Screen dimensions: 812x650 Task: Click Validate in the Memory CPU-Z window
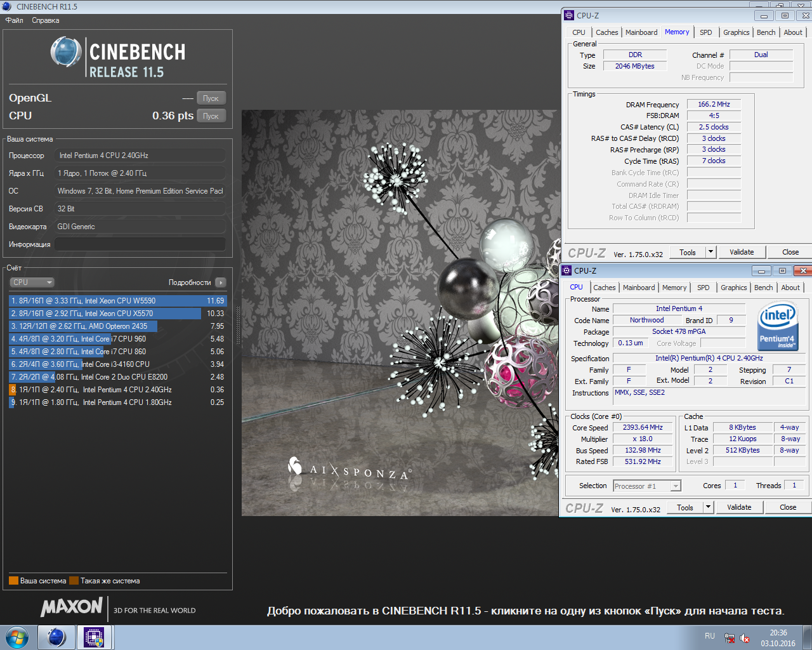[742, 252]
